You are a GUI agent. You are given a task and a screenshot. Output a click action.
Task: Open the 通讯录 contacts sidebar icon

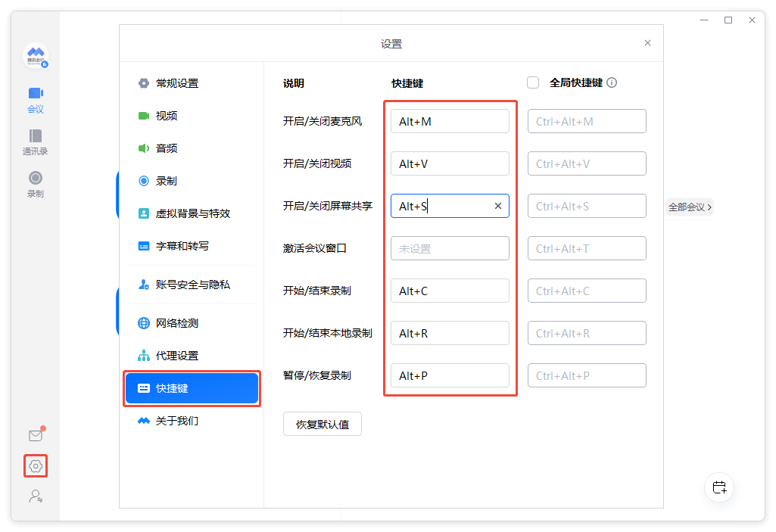(35, 142)
